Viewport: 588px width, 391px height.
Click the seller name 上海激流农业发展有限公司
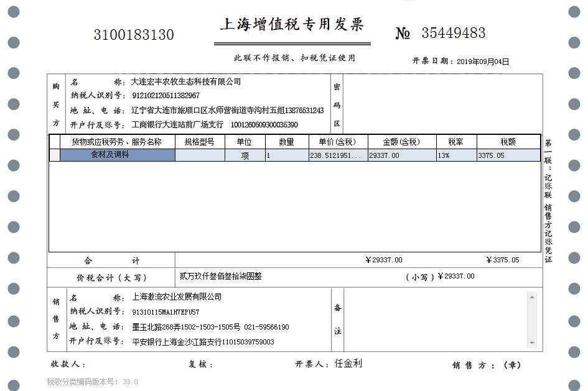[177, 297]
